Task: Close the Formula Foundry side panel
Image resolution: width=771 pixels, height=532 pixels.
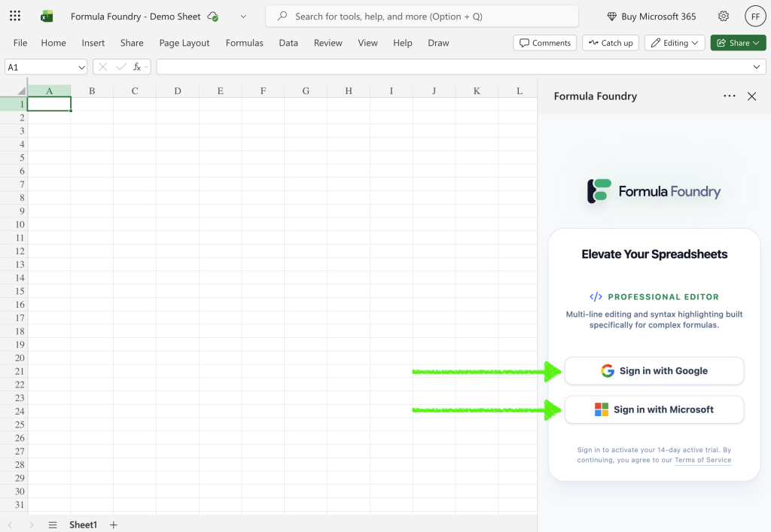Action: 751,96
